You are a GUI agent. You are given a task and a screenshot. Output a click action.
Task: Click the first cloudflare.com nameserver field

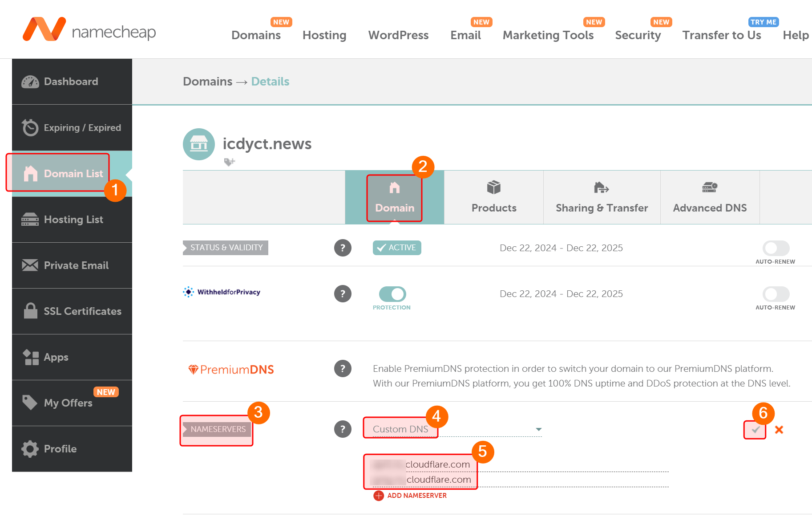[516, 464]
